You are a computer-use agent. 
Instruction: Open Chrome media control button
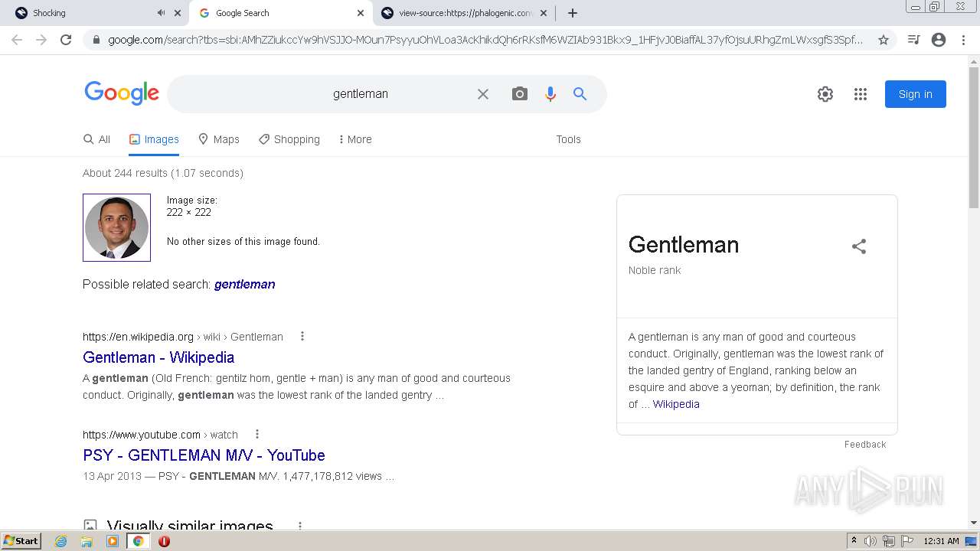coord(913,40)
